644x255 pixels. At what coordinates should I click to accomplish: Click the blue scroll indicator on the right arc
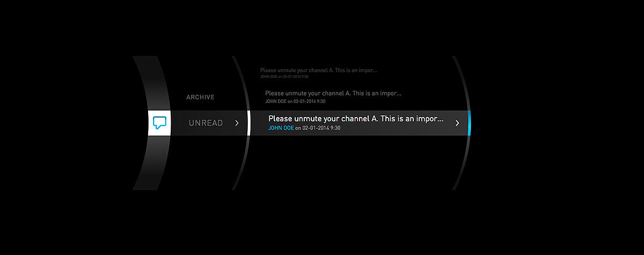[x=469, y=123]
